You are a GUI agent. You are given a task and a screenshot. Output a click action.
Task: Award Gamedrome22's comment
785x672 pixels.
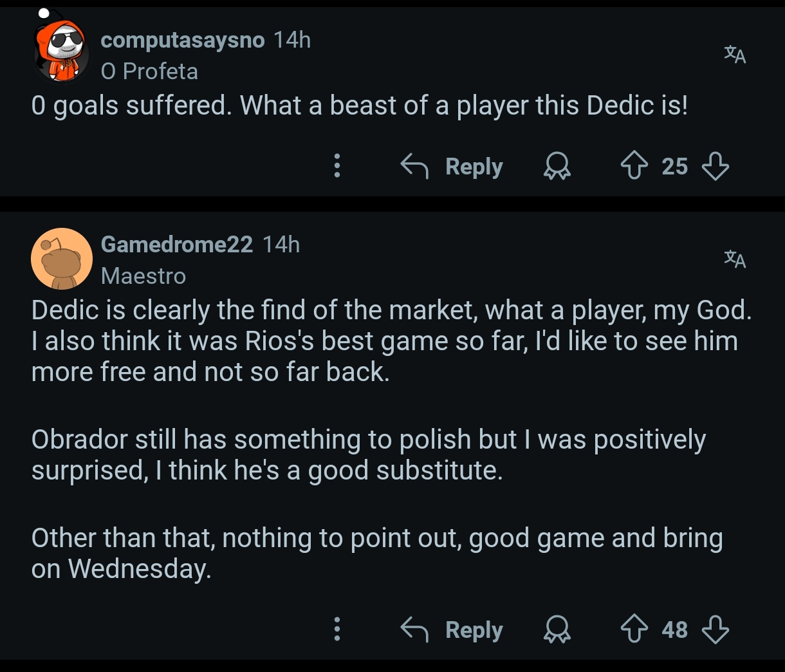(x=557, y=630)
